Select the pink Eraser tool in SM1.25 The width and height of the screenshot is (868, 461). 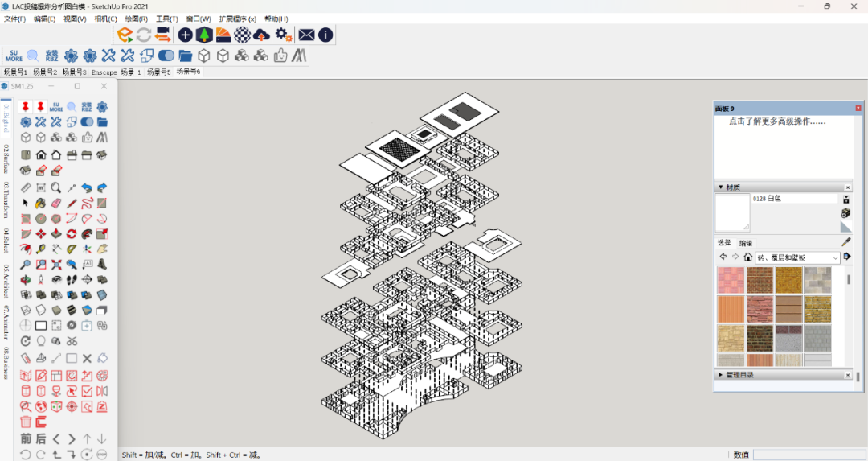pos(56,204)
